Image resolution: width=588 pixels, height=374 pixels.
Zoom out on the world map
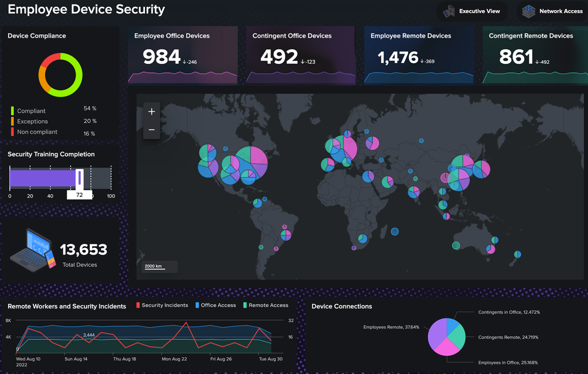point(151,129)
